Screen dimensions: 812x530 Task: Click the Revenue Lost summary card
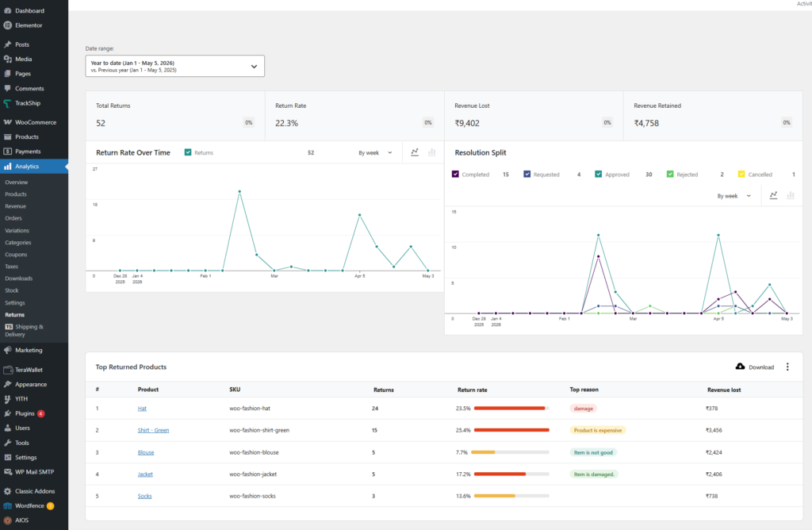pyautogui.click(x=534, y=116)
